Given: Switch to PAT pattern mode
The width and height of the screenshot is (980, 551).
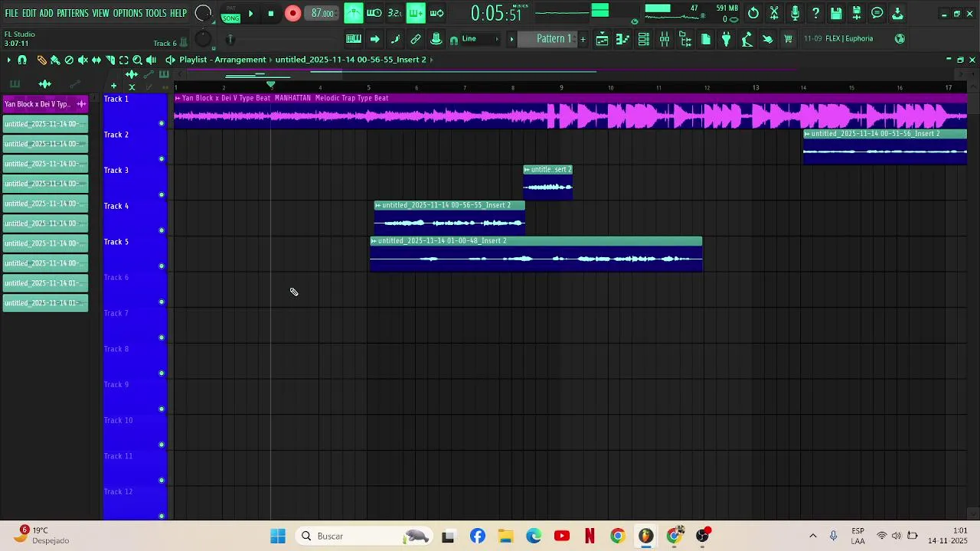Looking at the screenshot, I should click(230, 8).
